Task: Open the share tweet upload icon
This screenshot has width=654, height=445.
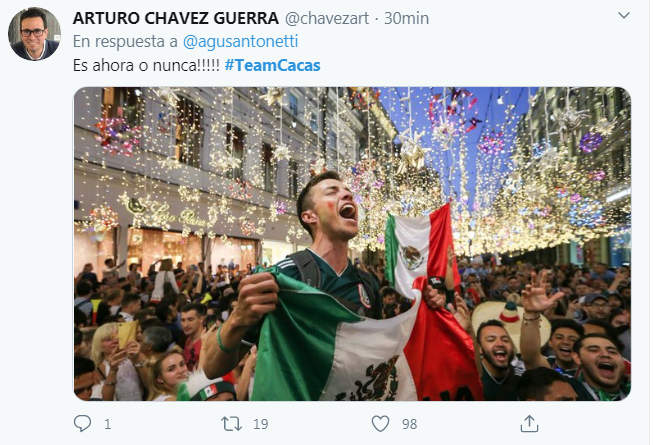Action: point(529,423)
